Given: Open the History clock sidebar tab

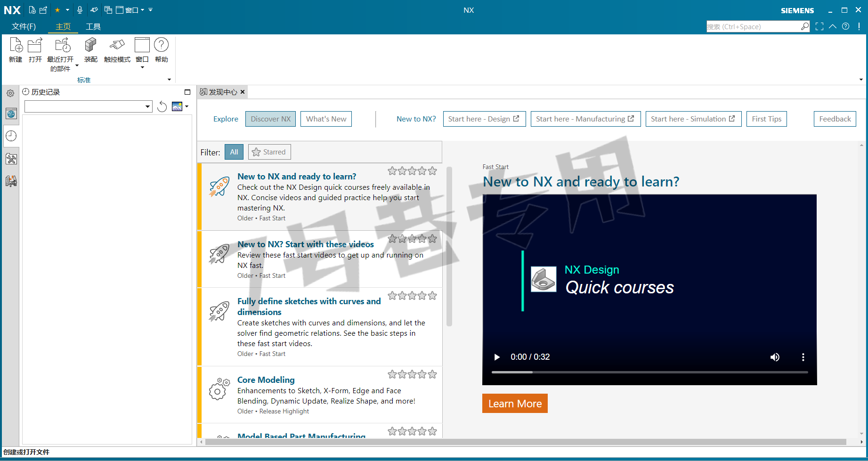Looking at the screenshot, I should pyautogui.click(x=11, y=136).
